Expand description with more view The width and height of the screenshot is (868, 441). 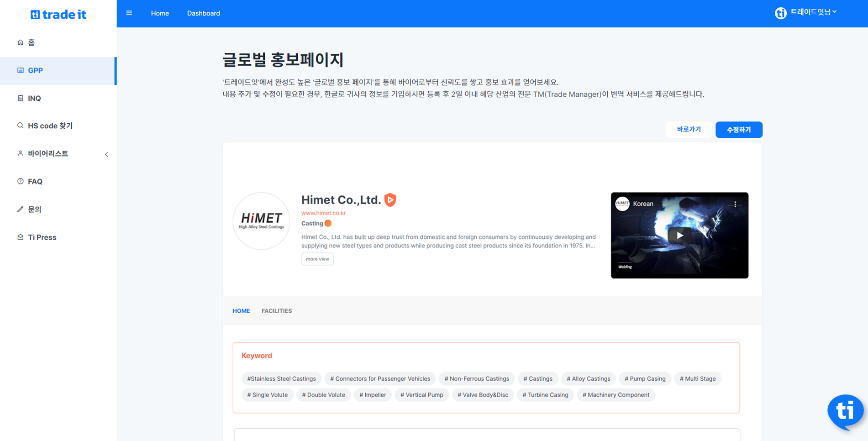click(317, 259)
